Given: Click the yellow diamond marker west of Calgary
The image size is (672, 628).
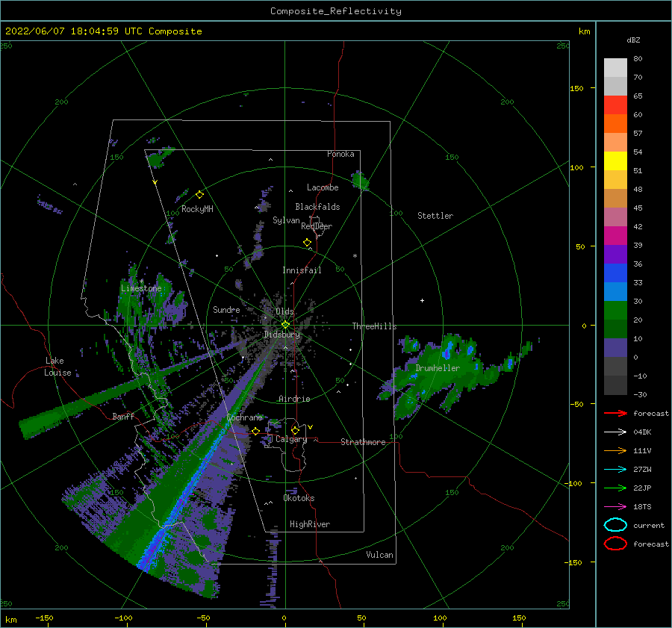Looking at the screenshot, I should [x=255, y=431].
